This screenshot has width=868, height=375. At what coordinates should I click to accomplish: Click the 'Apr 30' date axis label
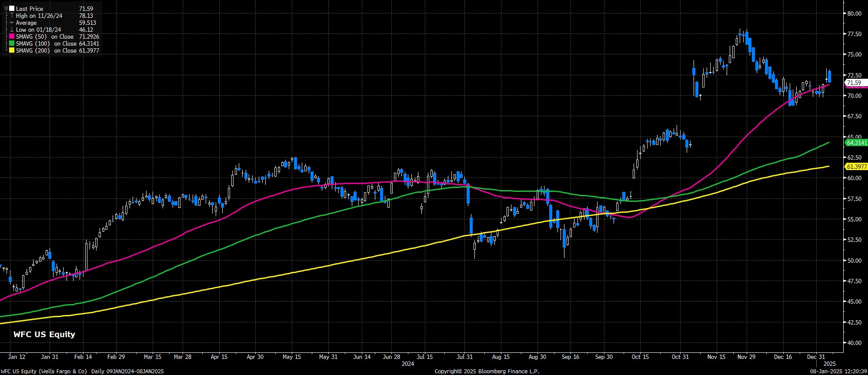tap(255, 357)
